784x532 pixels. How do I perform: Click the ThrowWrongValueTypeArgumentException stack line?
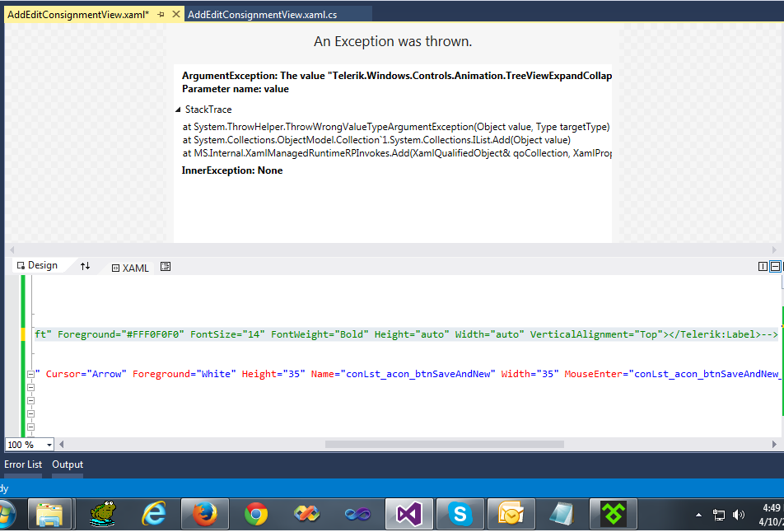tap(396, 127)
